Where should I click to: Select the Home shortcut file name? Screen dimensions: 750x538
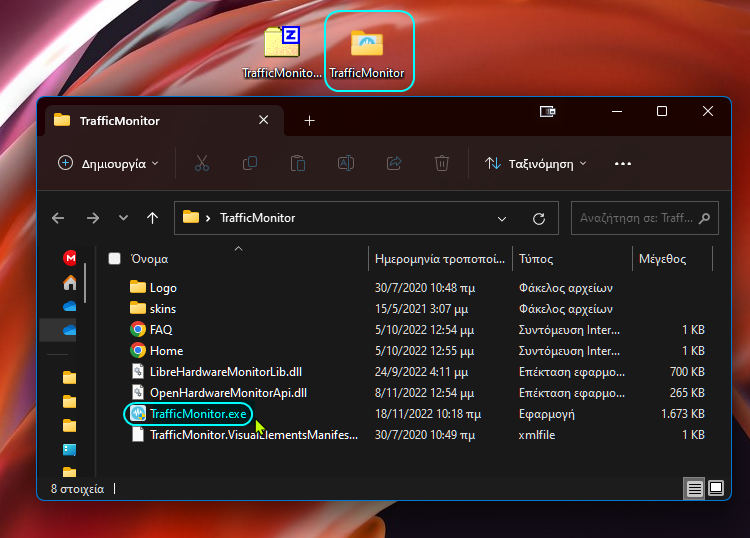[166, 351]
